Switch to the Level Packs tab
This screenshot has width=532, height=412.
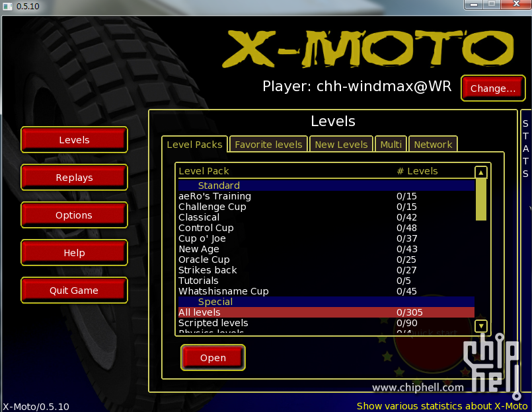[x=194, y=145]
